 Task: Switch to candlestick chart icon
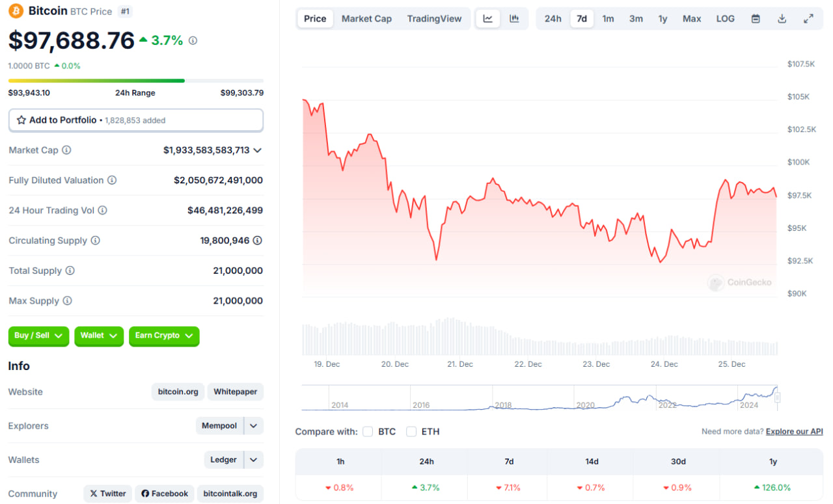click(x=514, y=19)
